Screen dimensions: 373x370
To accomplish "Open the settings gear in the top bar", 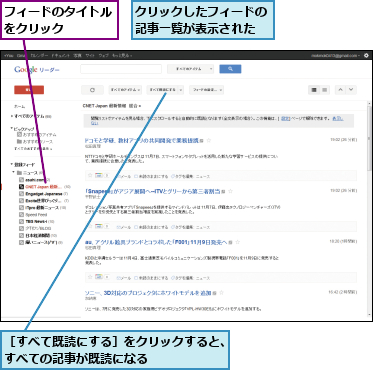I will tap(366, 56).
